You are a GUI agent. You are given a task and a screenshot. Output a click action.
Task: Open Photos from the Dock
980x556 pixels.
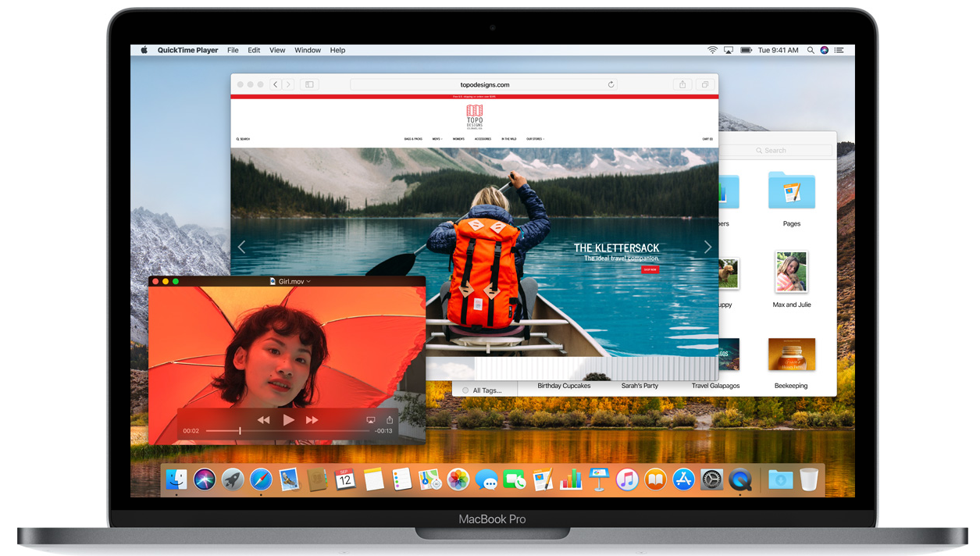(x=458, y=479)
